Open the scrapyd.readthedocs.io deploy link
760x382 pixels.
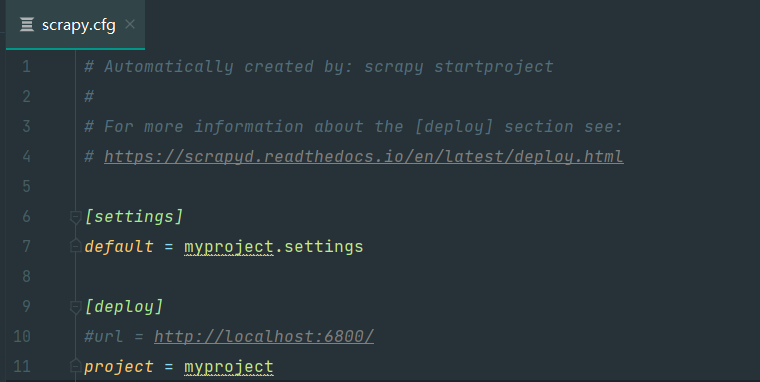(364, 157)
